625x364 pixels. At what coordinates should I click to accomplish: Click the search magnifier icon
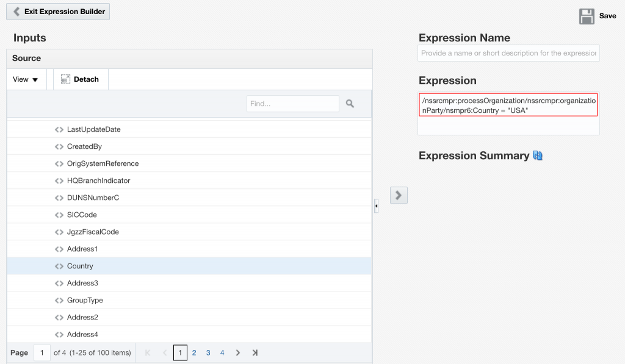[350, 104]
